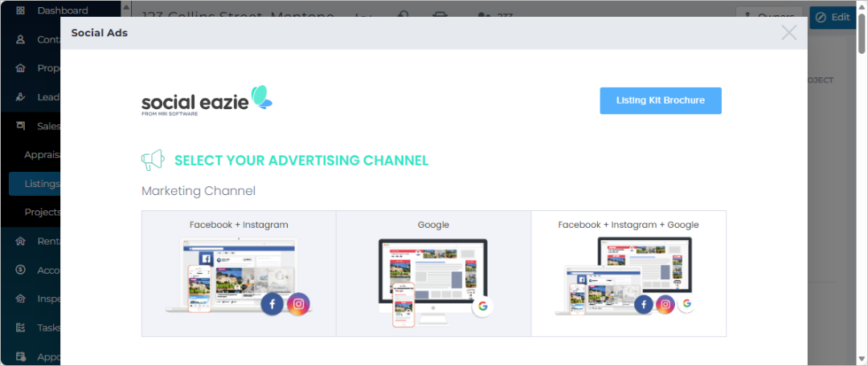Click the Contacts person icon in sidebar
This screenshot has width=868, height=366.
point(20,39)
